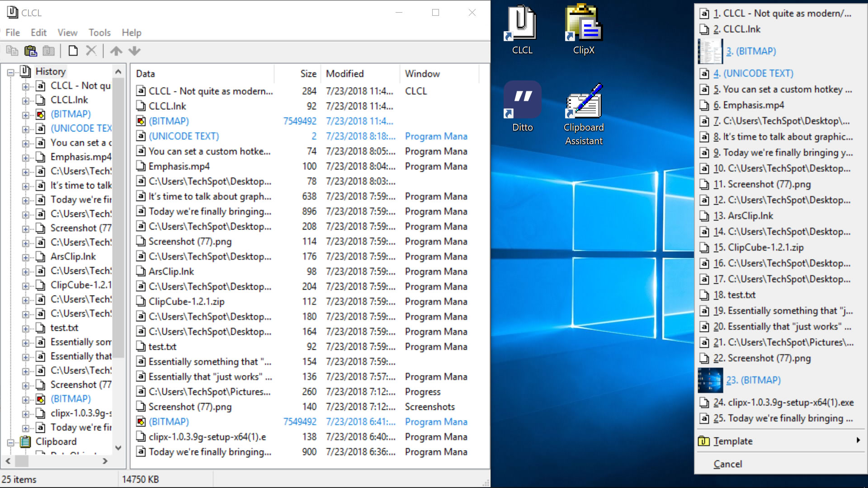Open the Clipboard Assistant desktop shortcut
The image size is (868, 488).
coord(584,115)
